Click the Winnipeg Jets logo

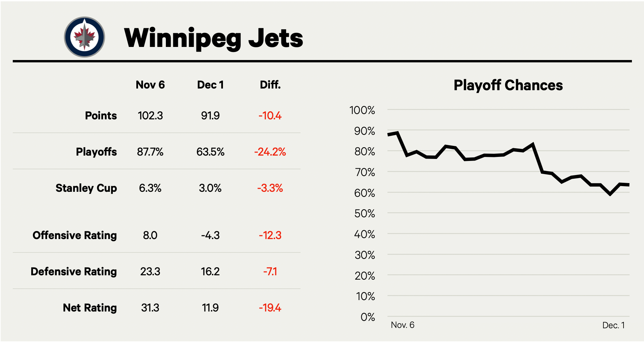click(85, 37)
